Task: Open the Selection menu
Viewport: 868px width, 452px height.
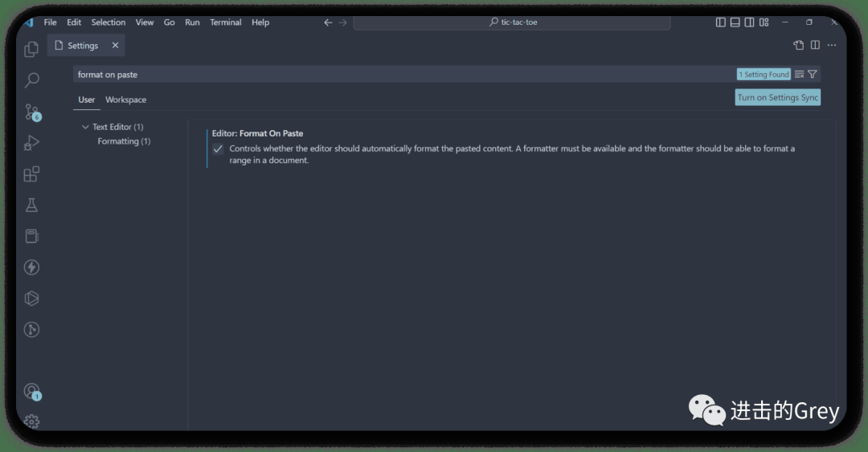Action: coord(108,22)
